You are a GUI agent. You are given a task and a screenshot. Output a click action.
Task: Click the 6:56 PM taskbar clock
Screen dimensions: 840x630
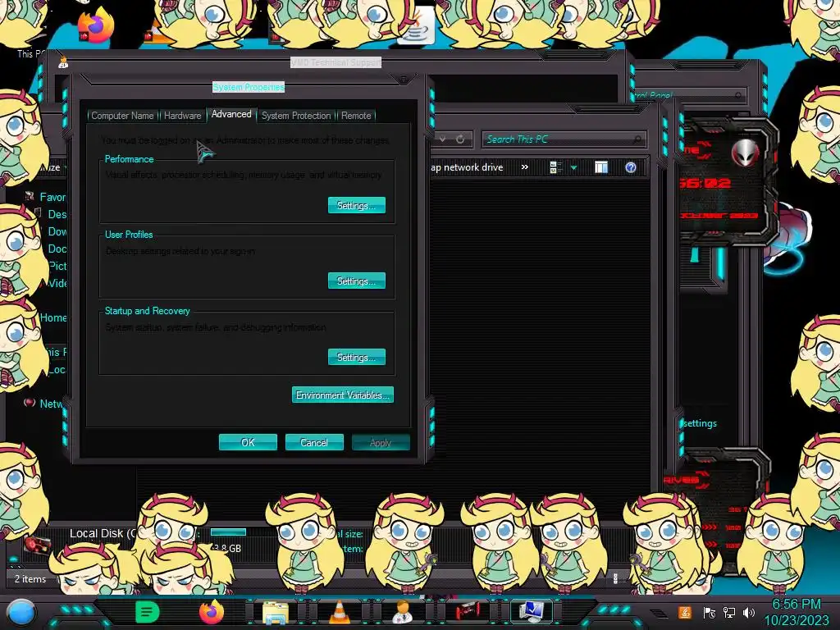pyautogui.click(x=797, y=605)
